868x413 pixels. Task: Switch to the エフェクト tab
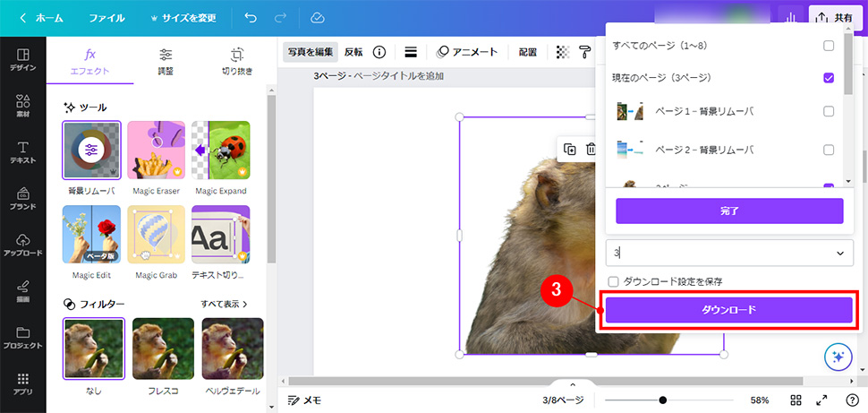click(90, 61)
